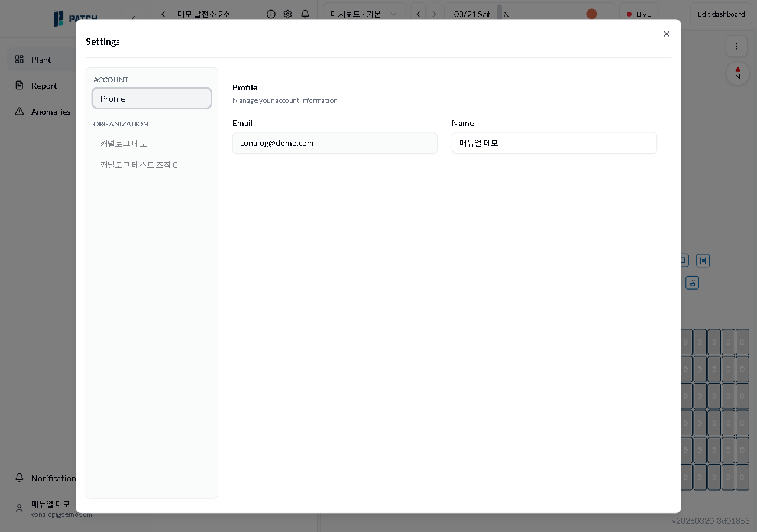This screenshot has width=757, height=532.
Task: Select 커널로그 테스트 조직 C organization
Action: tap(139, 165)
